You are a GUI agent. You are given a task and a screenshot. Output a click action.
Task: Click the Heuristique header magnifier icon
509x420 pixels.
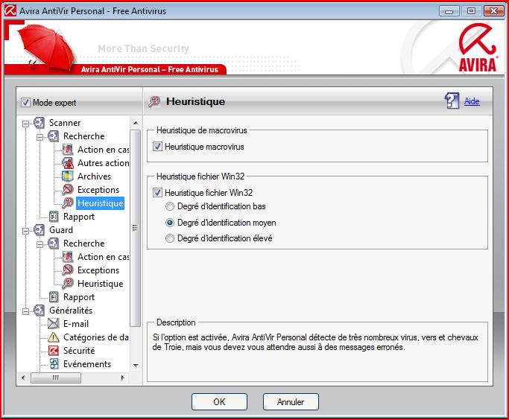(x=154, y=101)
